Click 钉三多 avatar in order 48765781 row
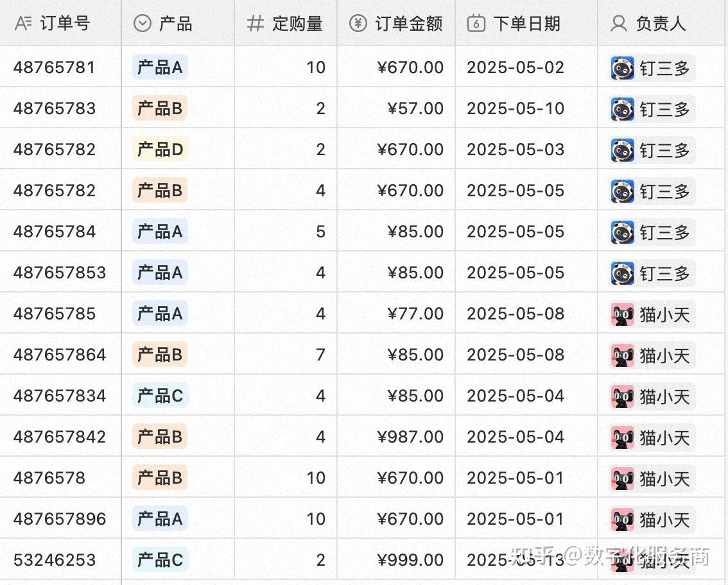Image resolution: width=728 pixels, height=585 pixels. click(622, 68)
